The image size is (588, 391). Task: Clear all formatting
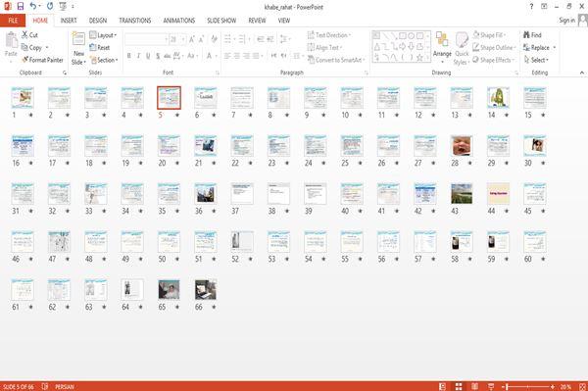tap(214, 39)
